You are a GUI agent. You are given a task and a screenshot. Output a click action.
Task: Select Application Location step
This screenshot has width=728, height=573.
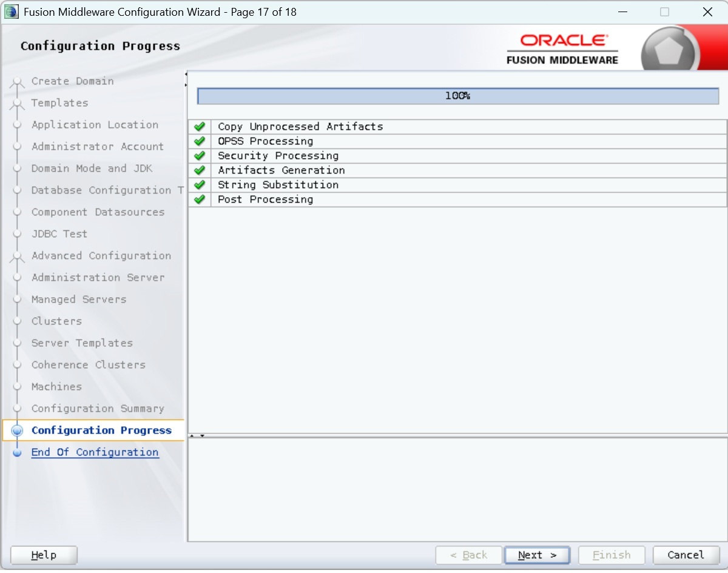click(x=95, y=125)
